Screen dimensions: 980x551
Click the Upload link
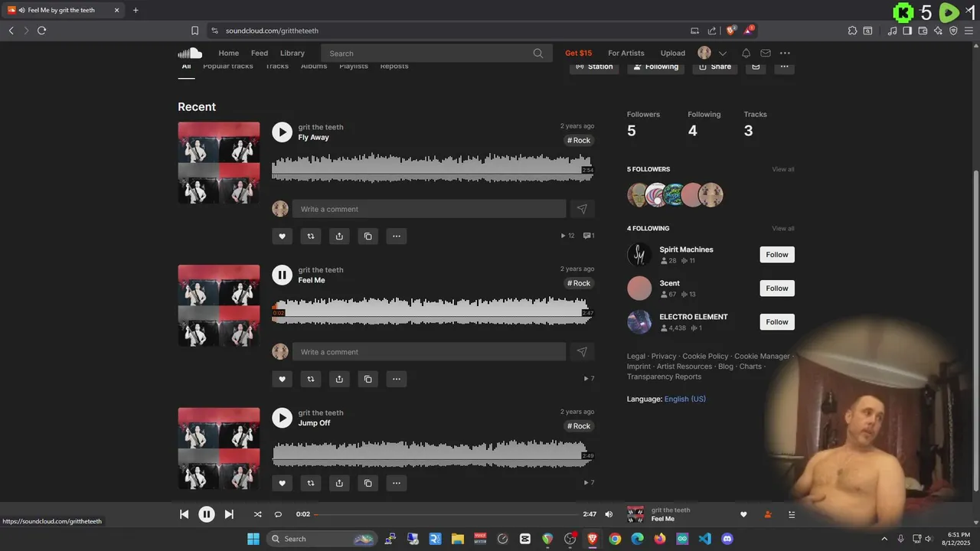pyautogui.click(x=673, y=53)
